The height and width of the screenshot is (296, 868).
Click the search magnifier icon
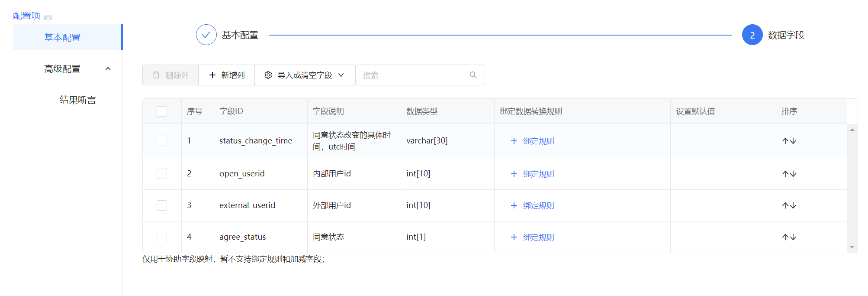click(x=473, y=75)
